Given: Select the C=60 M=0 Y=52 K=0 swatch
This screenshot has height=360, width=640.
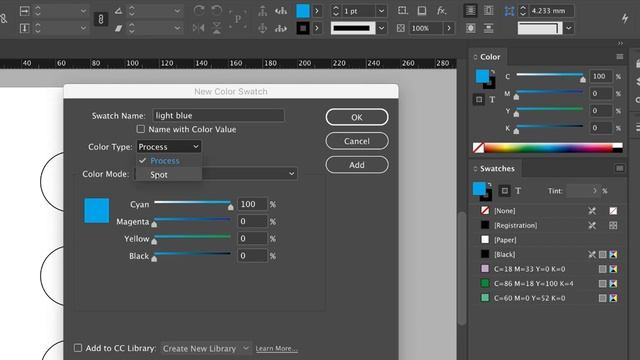Looking at the screenshot, I should tap(549, 298).
